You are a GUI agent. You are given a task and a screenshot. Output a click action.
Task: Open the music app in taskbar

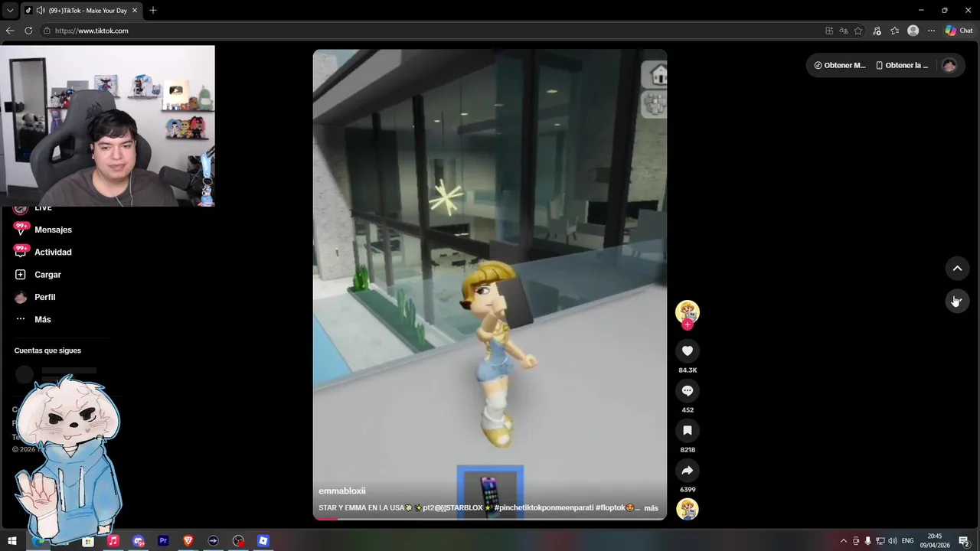pyautogui.click(x=113, y=541)
